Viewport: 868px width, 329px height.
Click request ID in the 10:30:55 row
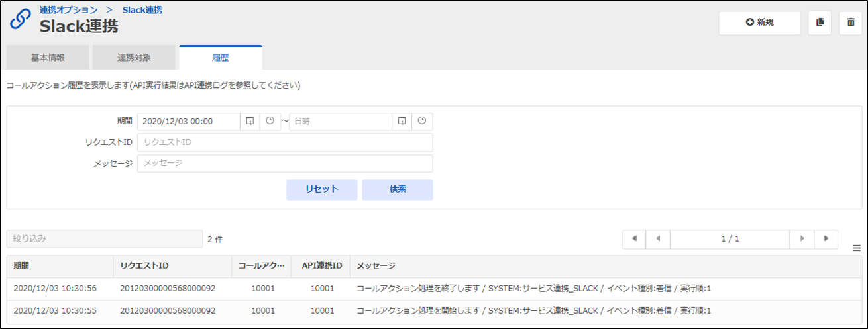(168, 310)
